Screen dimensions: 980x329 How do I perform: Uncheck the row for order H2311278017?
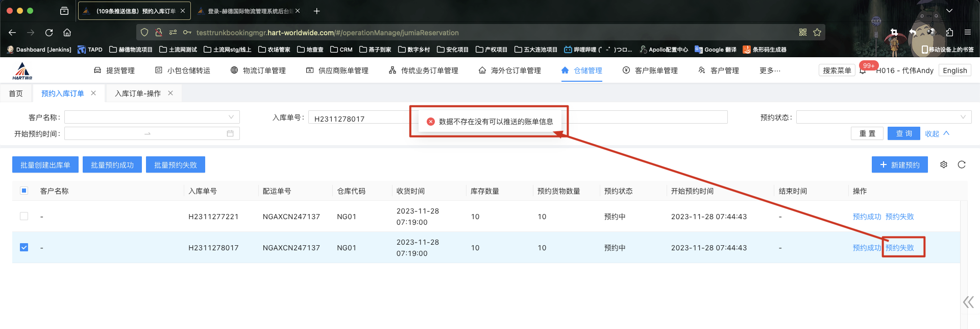coord(24,247)
